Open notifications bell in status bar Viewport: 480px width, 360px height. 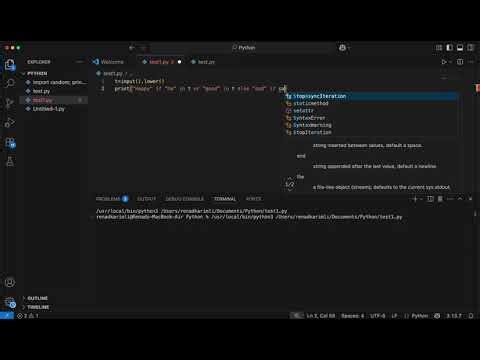click(471, 316)
